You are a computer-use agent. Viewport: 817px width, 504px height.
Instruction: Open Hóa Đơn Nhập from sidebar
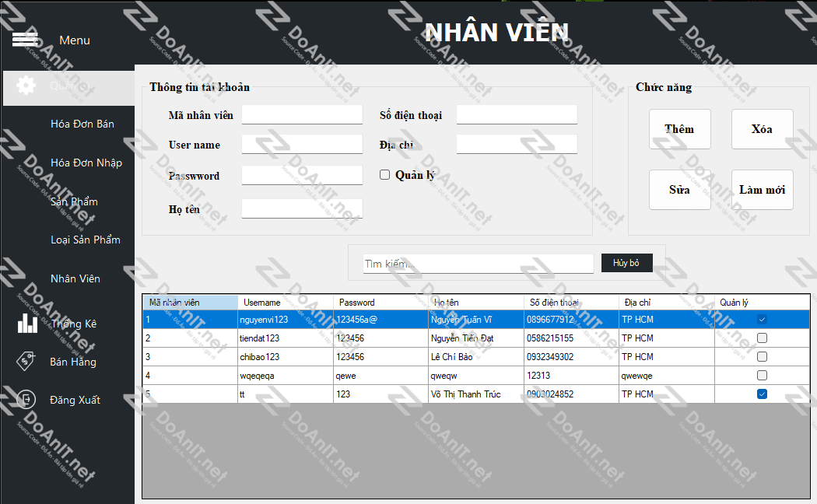[x=86, y=163]
